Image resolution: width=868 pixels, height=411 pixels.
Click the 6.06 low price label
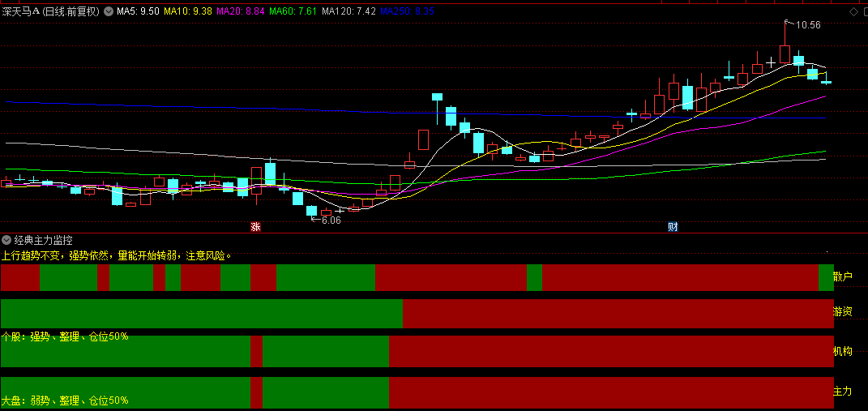pyautogui.click(x=331, y=220)
